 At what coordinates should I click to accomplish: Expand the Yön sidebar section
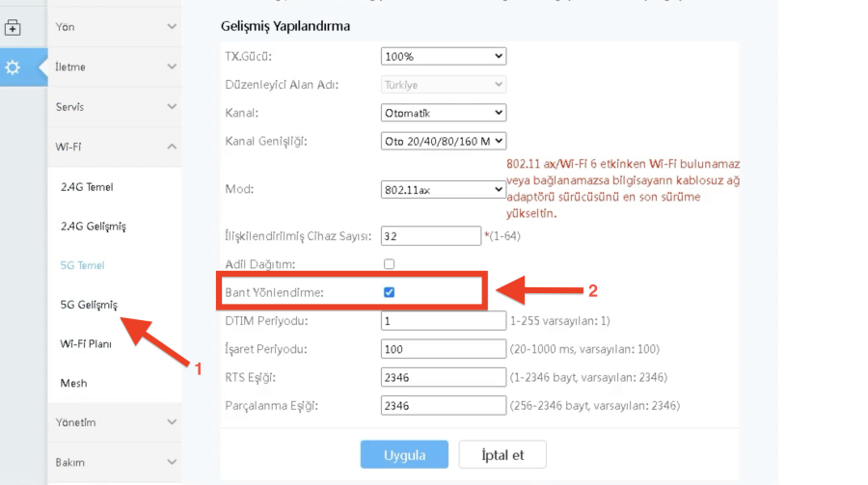point(114,27)
